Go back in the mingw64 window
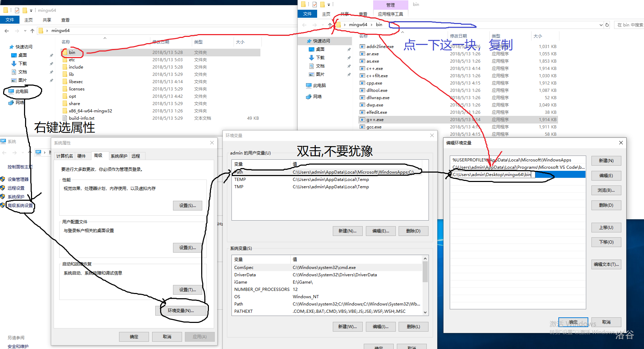 [x=7, y=31]
